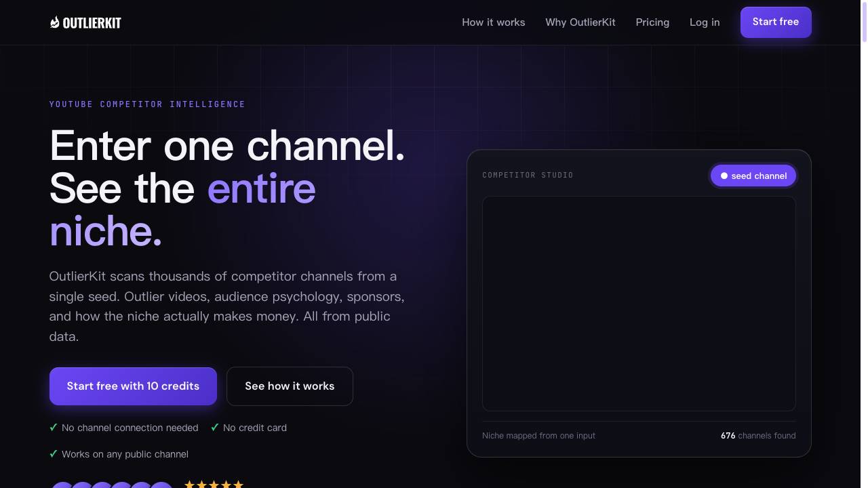This screenshot has height=488, width=868.
Task: Click the COMPETITOR STUDIO panel label
Action: [x=528, y=176]
